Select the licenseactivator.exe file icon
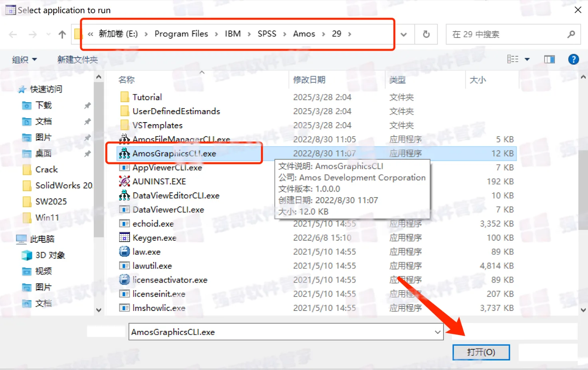Image resolution: width=588 pixels, height=370 pixels. tap(124, 280)
